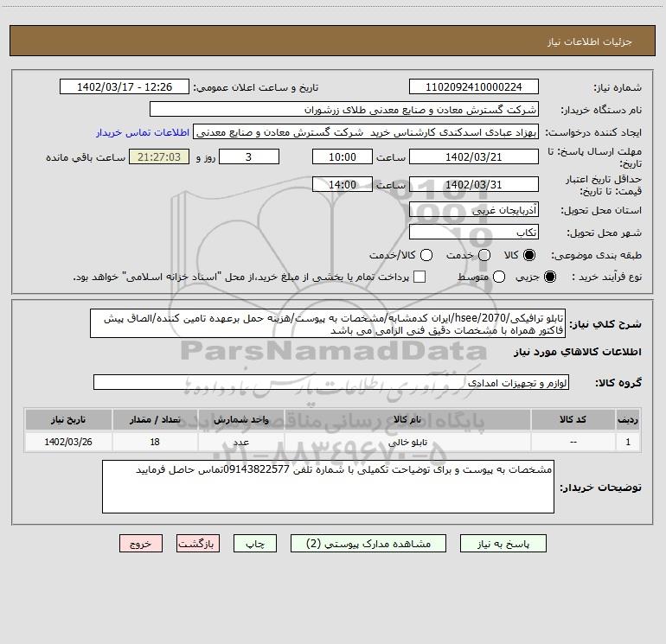
Task: Click the days remaining field showing 3
Action: coord(249,156)
